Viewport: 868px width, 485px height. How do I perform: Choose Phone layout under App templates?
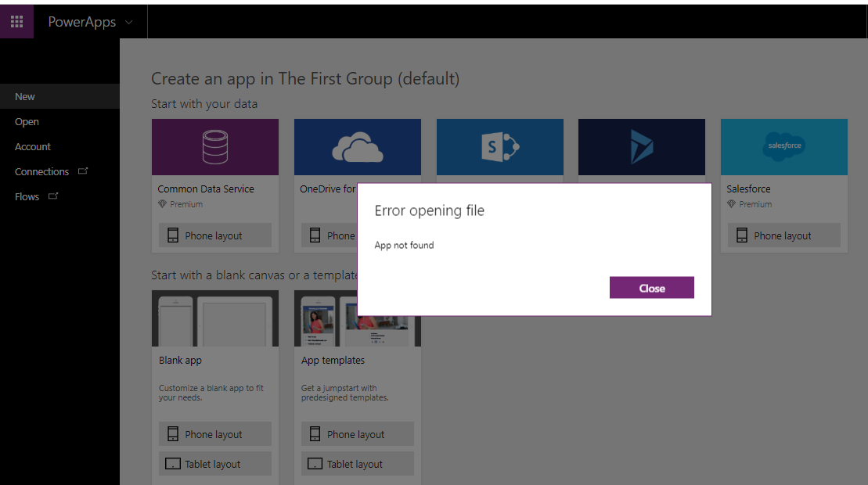tap(357, 434)
